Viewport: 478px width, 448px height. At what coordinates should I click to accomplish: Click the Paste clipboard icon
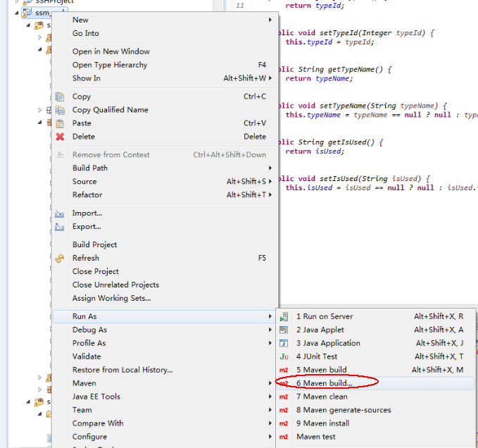[60, 123]
